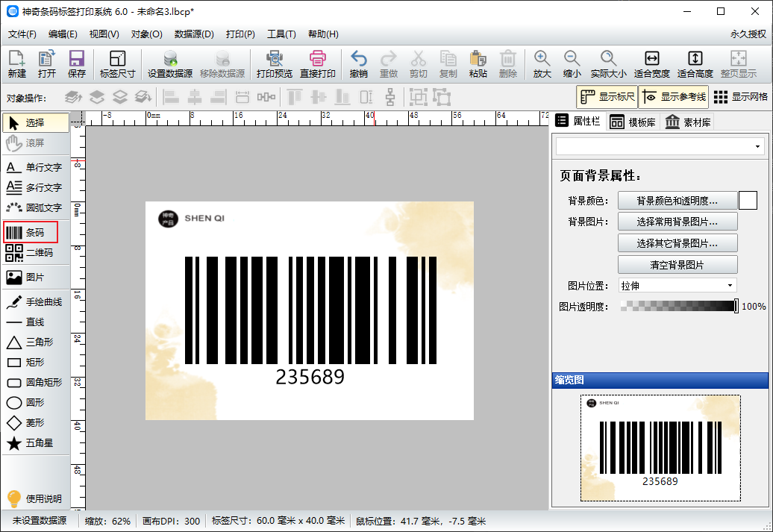Expand the object selector dropdown in properties

tap(757, 146)
